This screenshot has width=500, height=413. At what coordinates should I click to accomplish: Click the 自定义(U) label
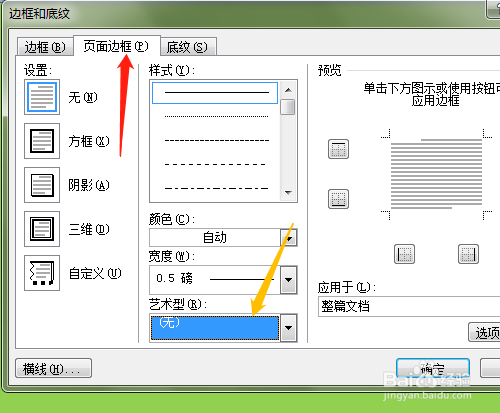95,274
